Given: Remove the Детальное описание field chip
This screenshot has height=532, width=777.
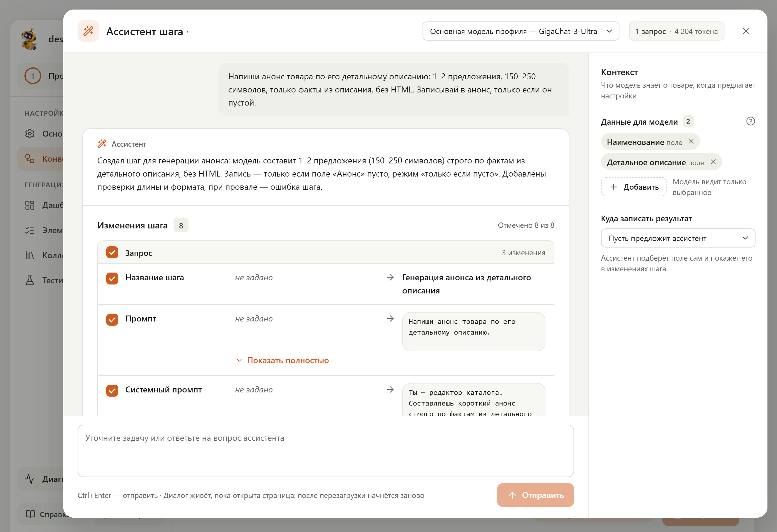Looking at the screenshot, I should pos(713,162).
